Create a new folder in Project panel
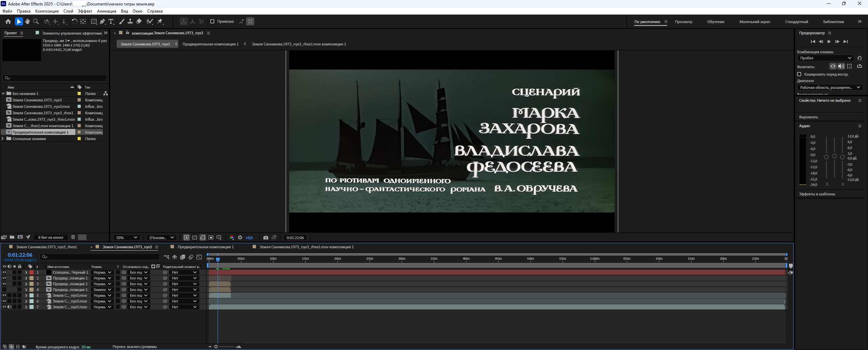 pos(12,237)
